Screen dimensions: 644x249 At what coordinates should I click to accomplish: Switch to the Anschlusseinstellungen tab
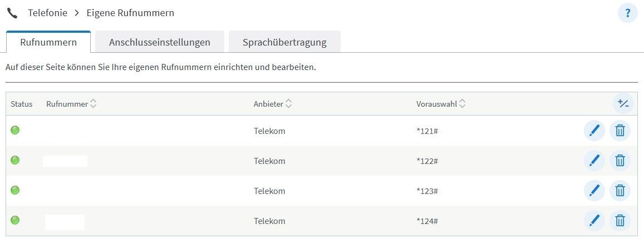(x=160, y=42)
